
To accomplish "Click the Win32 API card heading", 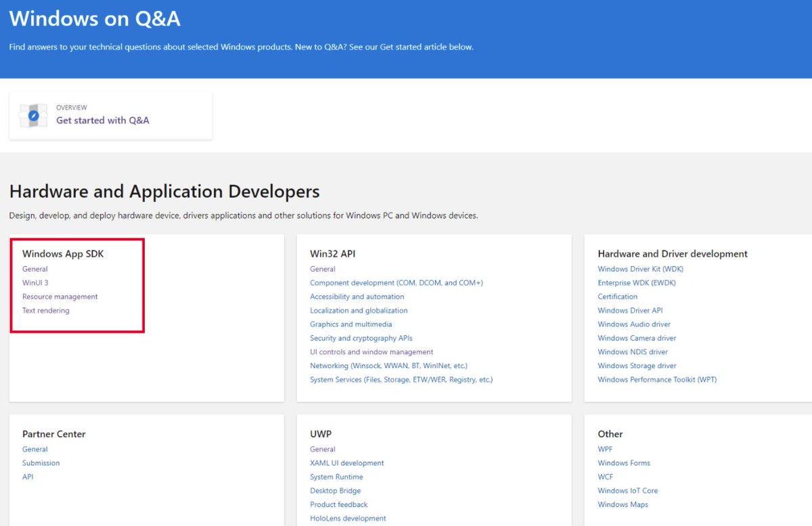I will tap(332, 254).
